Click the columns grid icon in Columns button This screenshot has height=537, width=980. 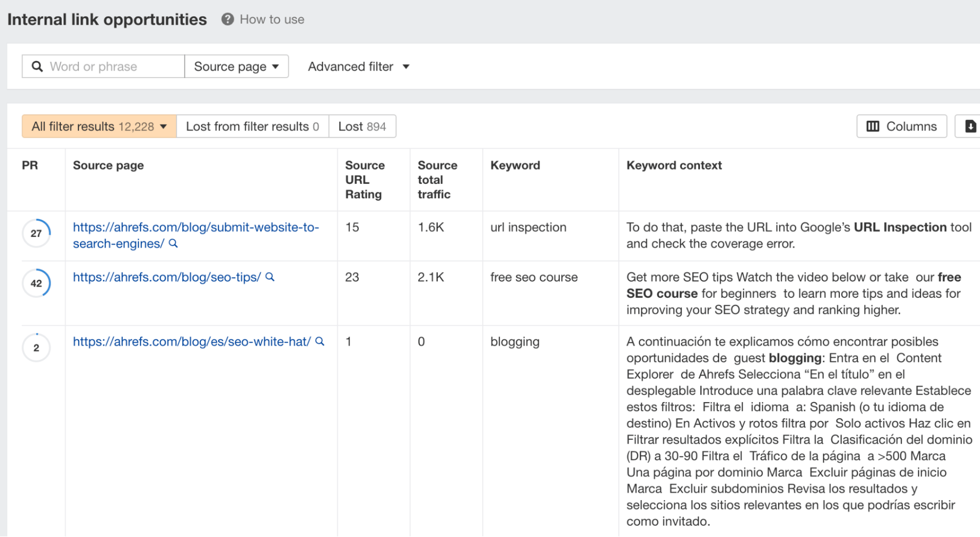click(x=873, y=126)
